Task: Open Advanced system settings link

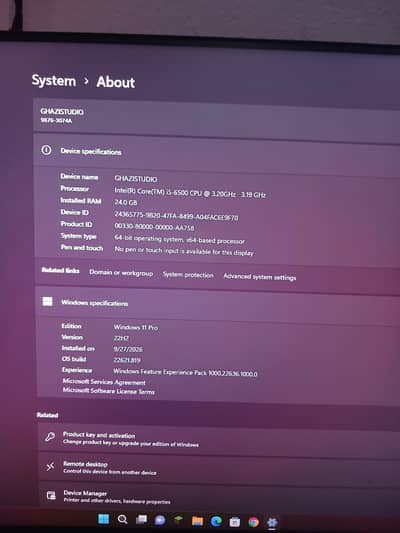Action: [x=260, y=277]
